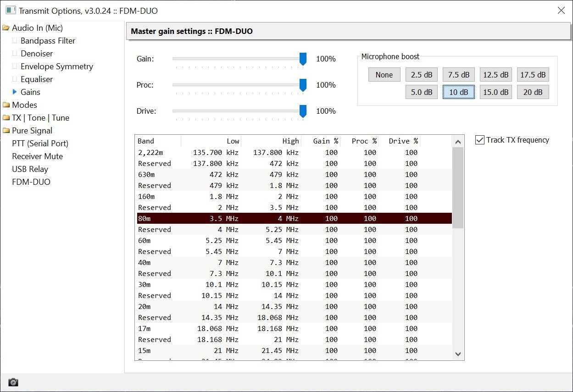
Task: Click the band list scroll down arrow
Action: [x=458, y=354]
